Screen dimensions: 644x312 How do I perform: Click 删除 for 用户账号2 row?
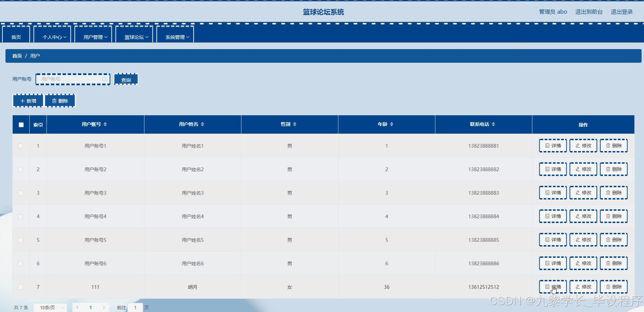pos(614,169)
